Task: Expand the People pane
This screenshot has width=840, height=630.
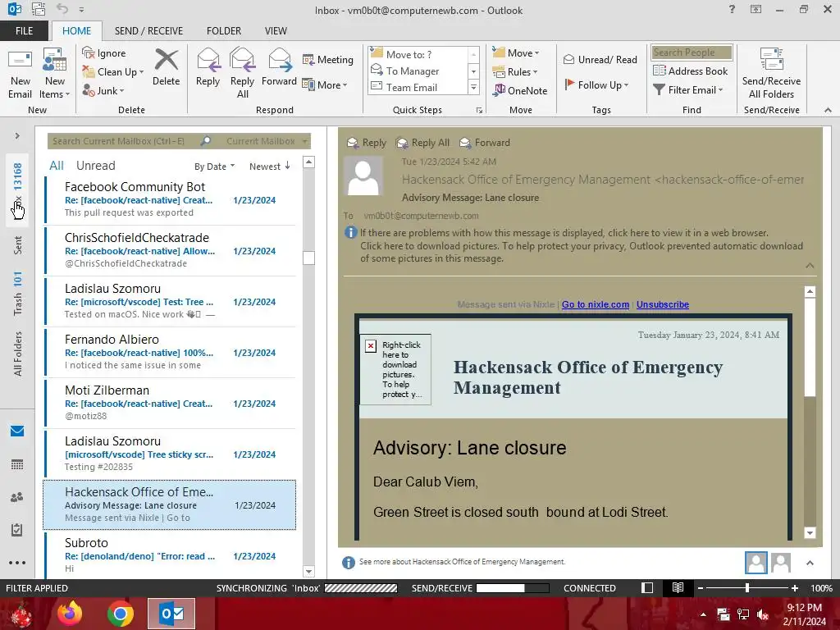Action: coord(810,563)
